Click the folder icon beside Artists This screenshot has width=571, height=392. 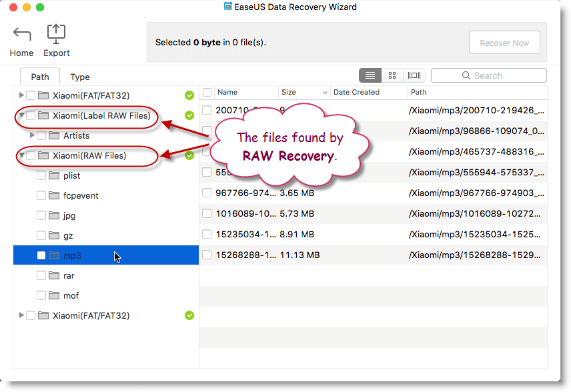54,135
